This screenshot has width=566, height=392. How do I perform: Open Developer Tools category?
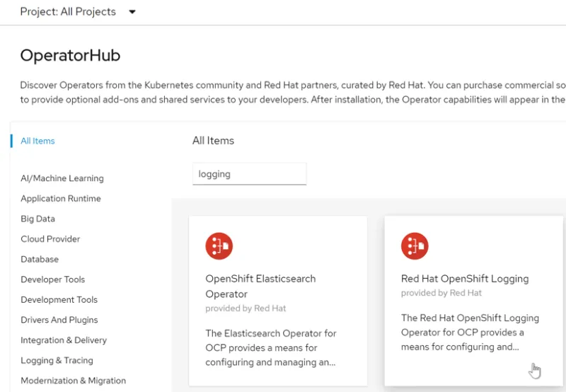[52, 279]
